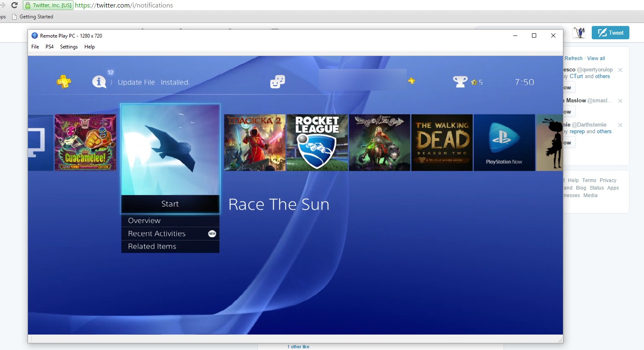The image size is (644, 350).
Task: Open the PlayStation Plus icon
Action: pyautogui.click(x=64, y=81)
